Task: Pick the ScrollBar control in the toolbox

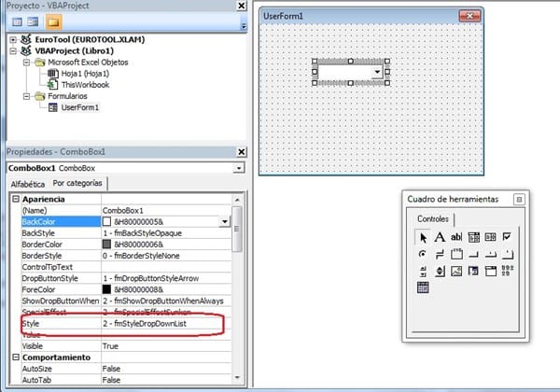Action: tap(423, 271)
